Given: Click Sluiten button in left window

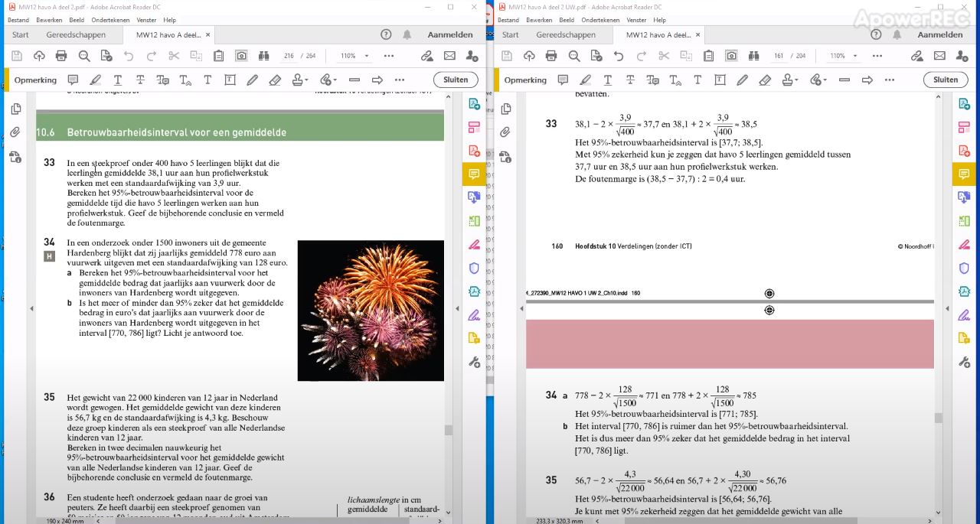Looking at the screenshot, I should (x=456, y=80).
